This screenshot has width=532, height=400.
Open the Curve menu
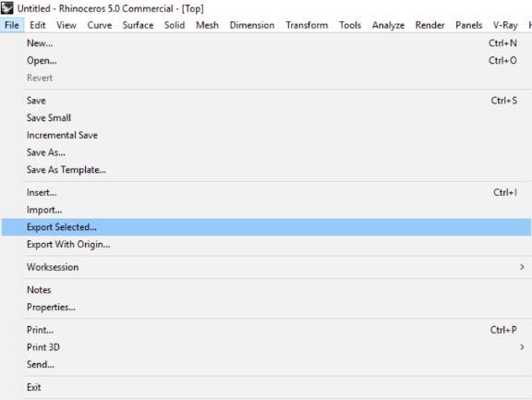click(100, 25)
